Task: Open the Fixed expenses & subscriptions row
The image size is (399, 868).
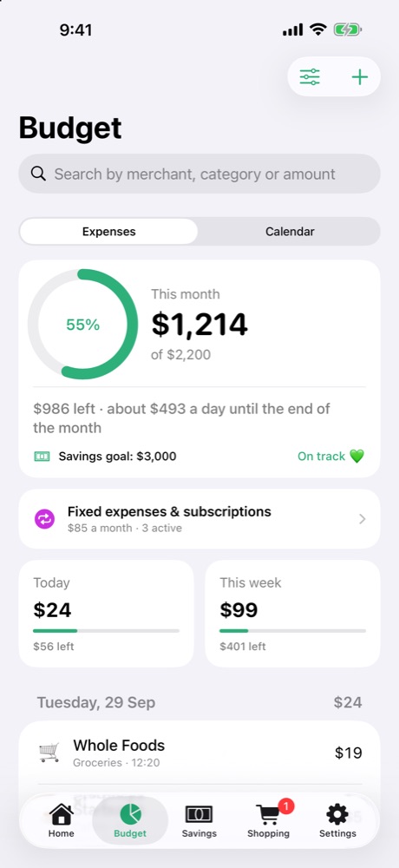Action: pyautogui.click(x=199, y=519)
